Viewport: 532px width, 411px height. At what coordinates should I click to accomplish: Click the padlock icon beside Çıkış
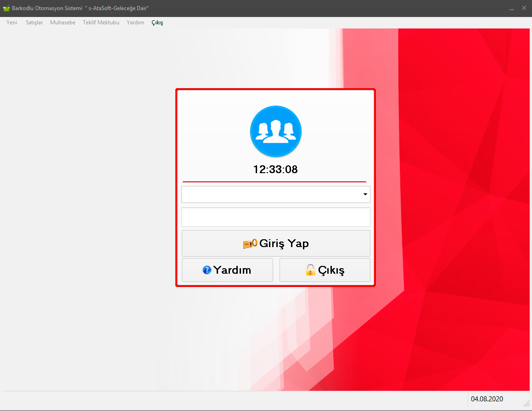click(310, 270)
